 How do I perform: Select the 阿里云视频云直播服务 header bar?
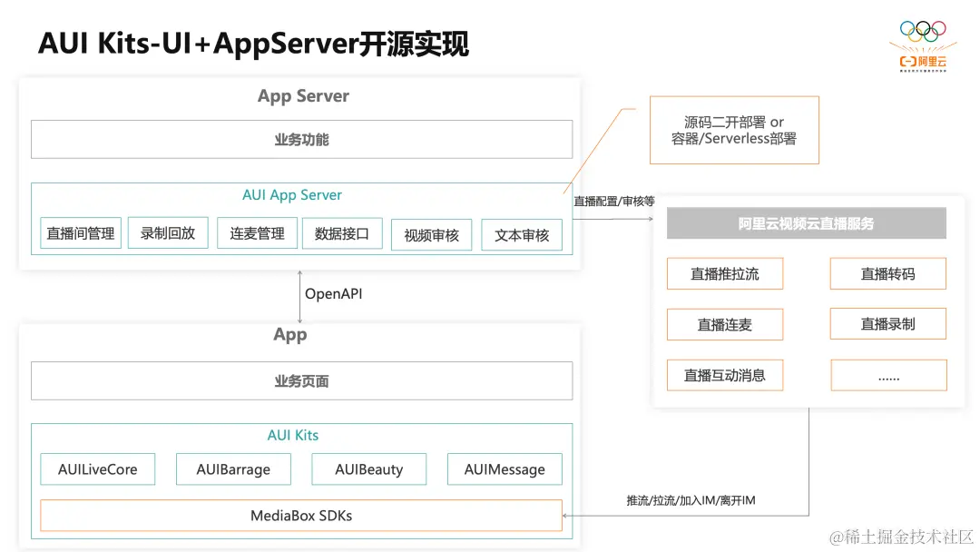[x=807, y=223]
